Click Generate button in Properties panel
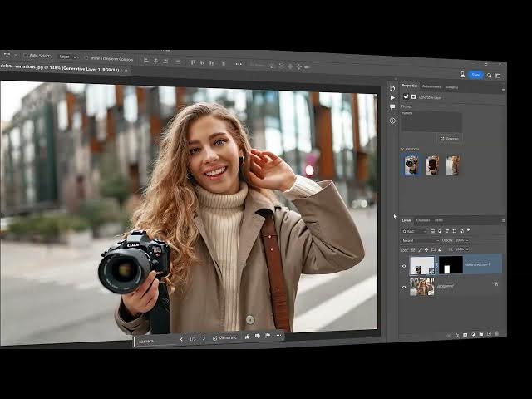Screen dimensions: 532x399 click(x=450, y=139)
